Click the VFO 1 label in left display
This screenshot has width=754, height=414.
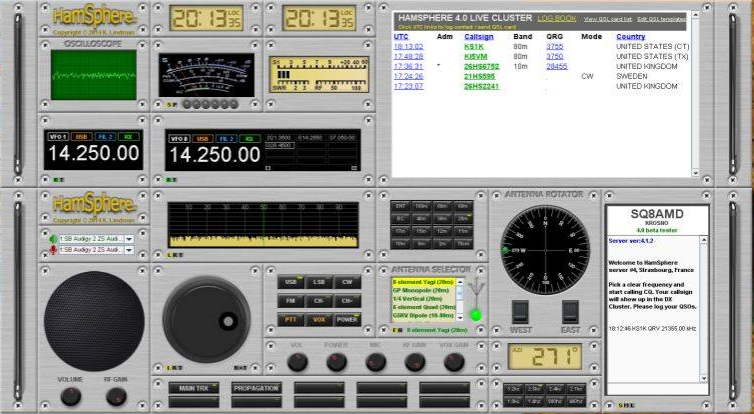[x=58, y=137]
